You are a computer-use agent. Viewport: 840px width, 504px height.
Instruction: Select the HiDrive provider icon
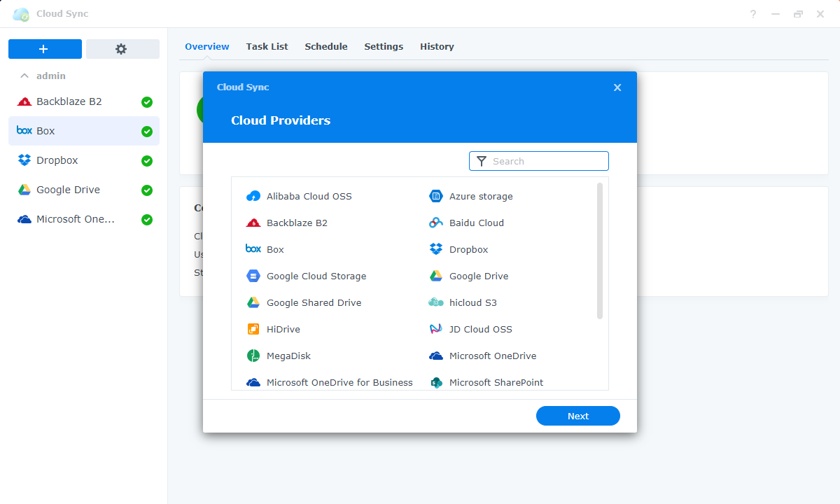tap(253, 329)
